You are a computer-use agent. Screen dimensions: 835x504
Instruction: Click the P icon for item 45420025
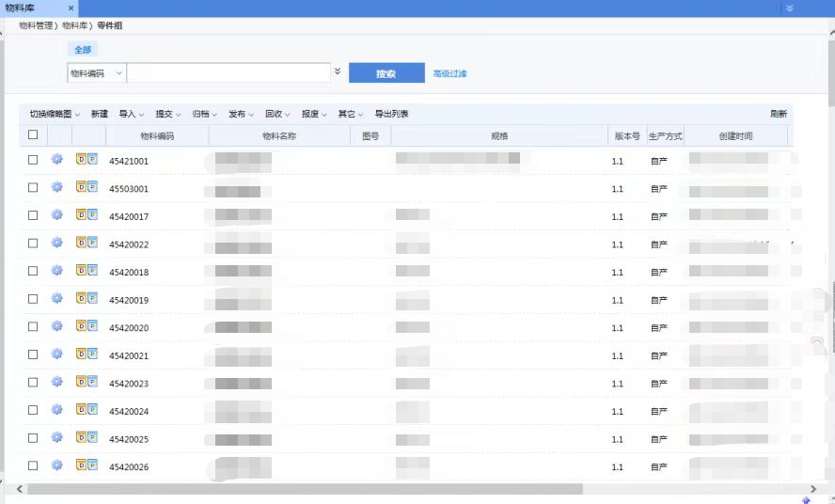[x=92, y=437]
